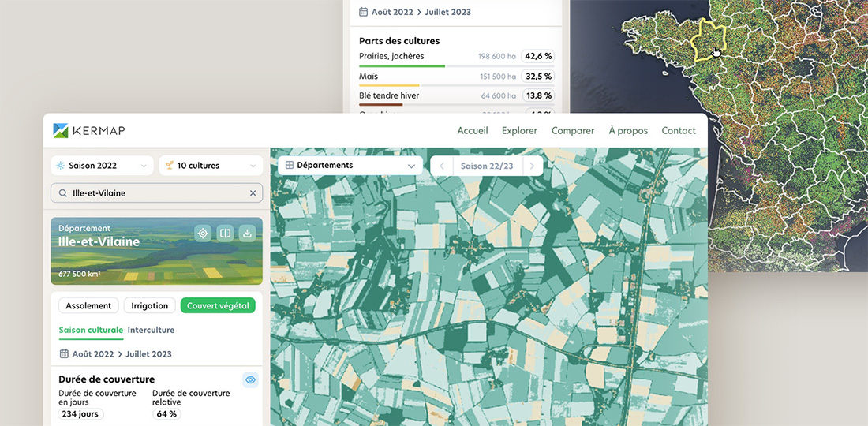Image resolution: width=868 pixels, height=426 pixels.
Task: Open the Comparer page
Action: tap(572, 131)
